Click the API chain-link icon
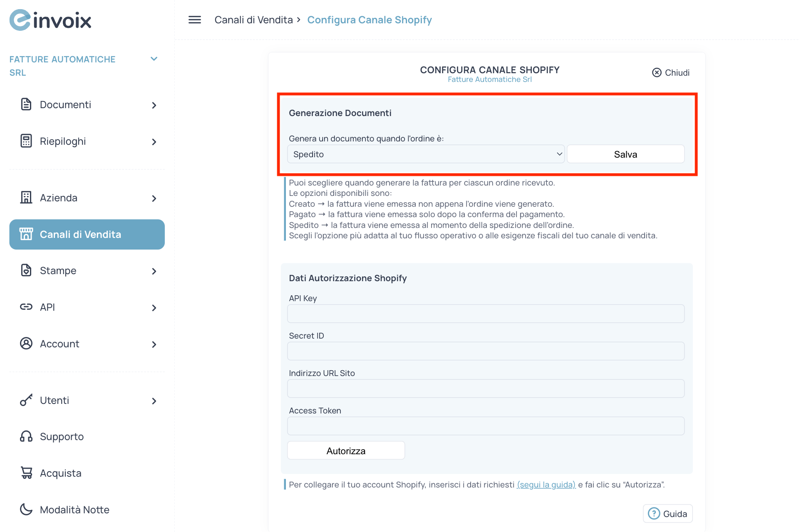The image size is (799, 532). pos(26,307)
